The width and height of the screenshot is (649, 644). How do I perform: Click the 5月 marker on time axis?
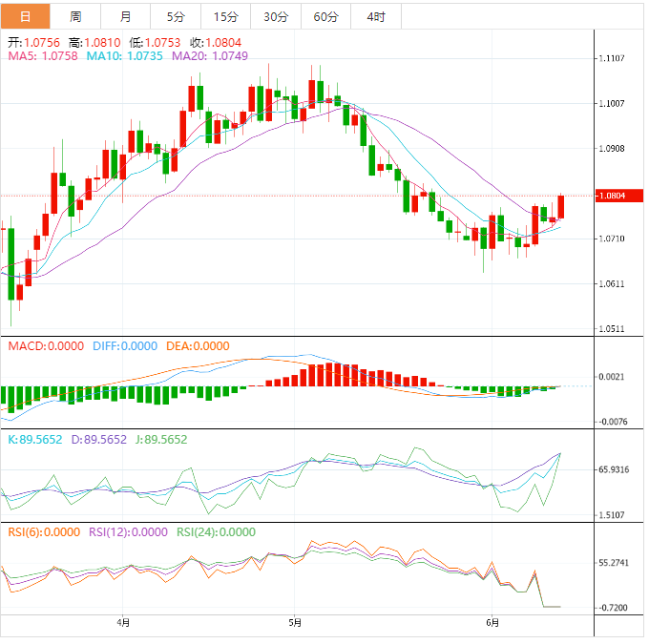(x=295, y=623)
